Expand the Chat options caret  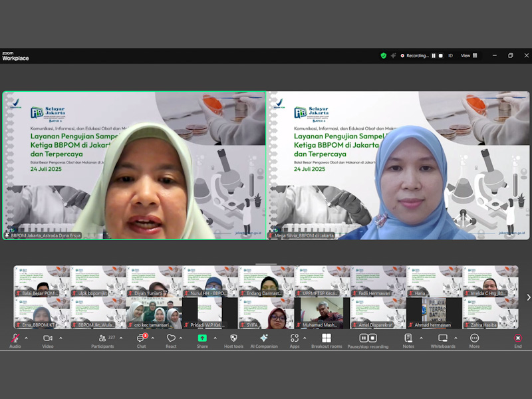(x=152, y=338)
